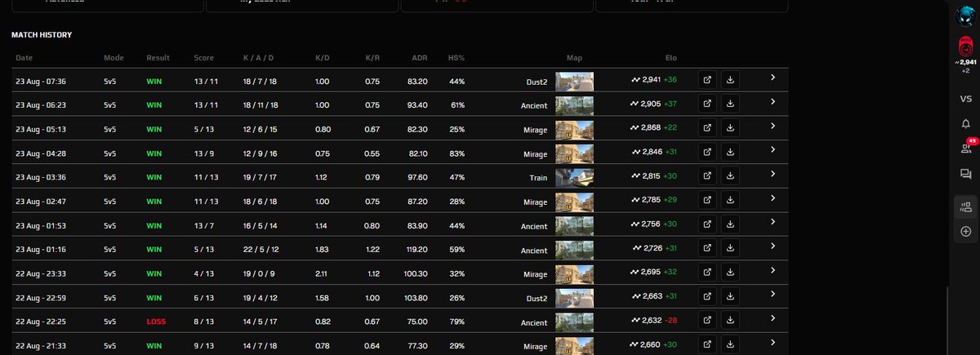
Task: Open the party members panel icon
Action: tap(965, 207)
